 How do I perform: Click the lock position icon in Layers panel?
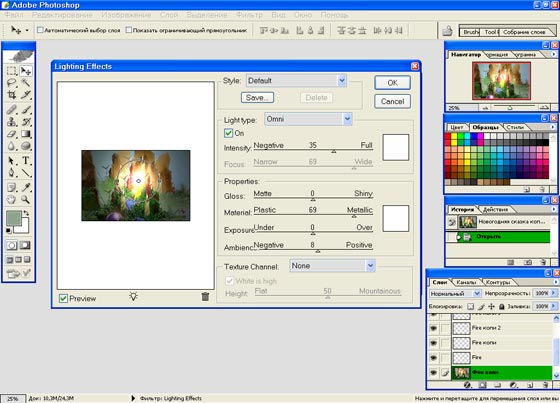pos(491,306)
